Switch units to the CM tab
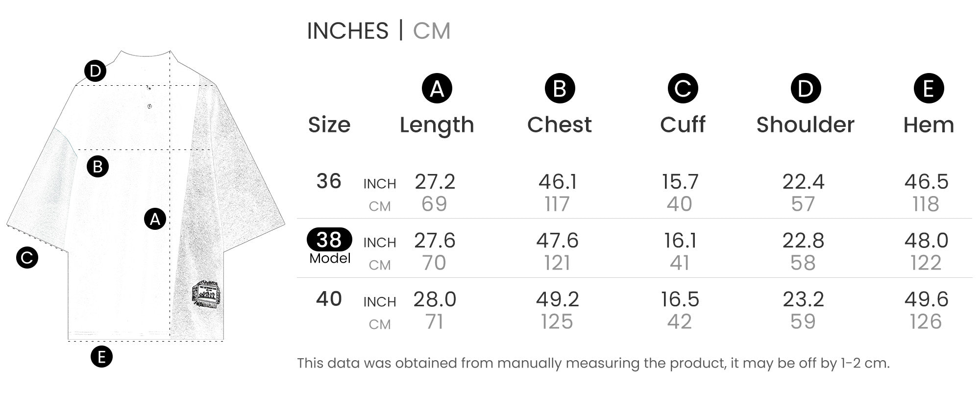980x395 pixels. (431, 31)
